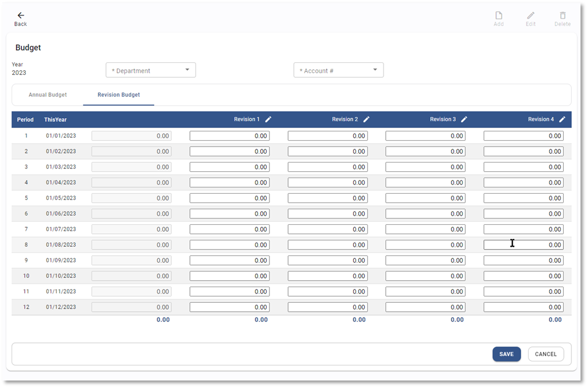The image size is (588, 388).
Task: Click the Revision 4 pencil icon
Action: coord(562,119)
